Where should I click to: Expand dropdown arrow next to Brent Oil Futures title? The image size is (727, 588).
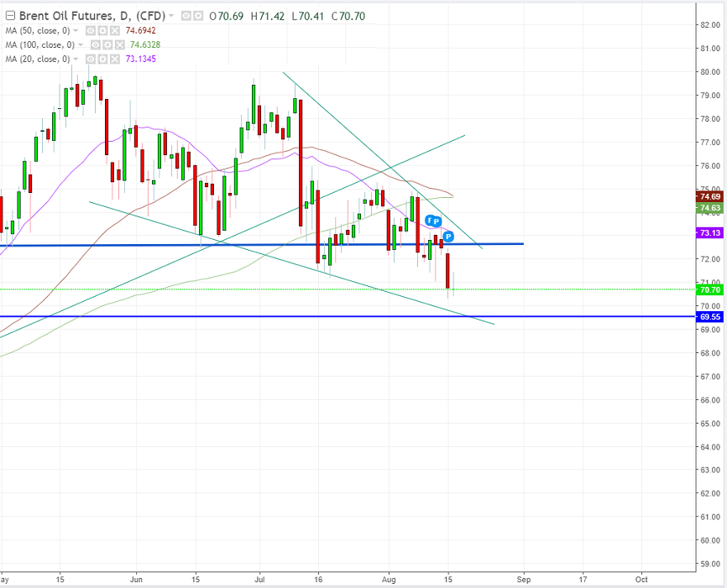[172, 16]
